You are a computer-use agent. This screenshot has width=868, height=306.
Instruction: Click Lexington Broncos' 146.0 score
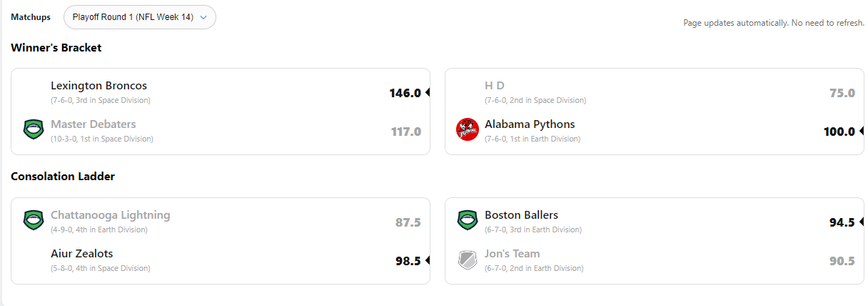405,93
